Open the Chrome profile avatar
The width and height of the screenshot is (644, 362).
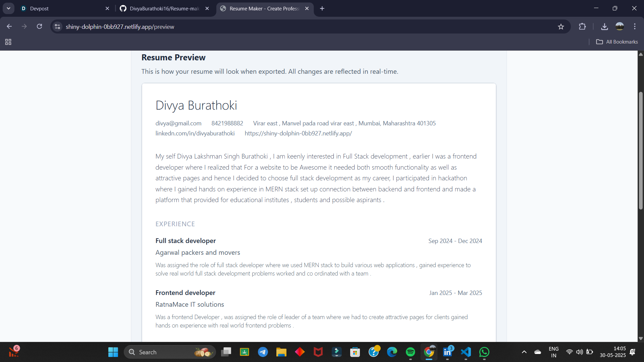pyautogui.click(x=620, y=26)
